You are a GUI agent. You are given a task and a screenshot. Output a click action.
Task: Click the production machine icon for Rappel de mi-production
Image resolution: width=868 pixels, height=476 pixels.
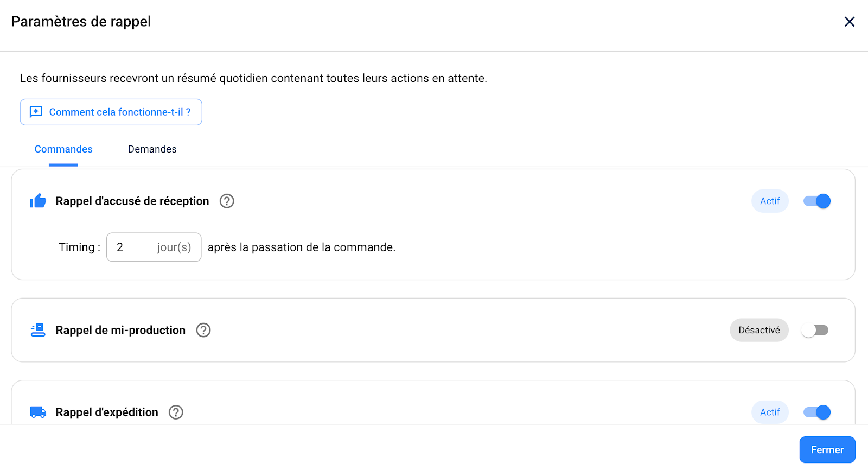tap(38, 330)
